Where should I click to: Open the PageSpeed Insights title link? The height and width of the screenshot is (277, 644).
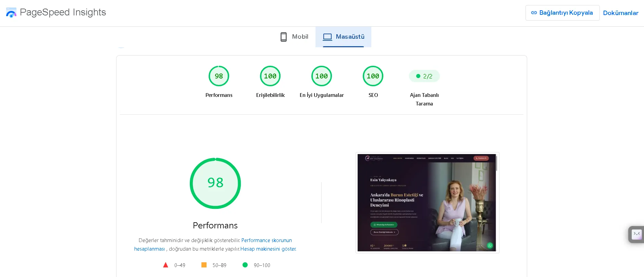coord(63,12)
